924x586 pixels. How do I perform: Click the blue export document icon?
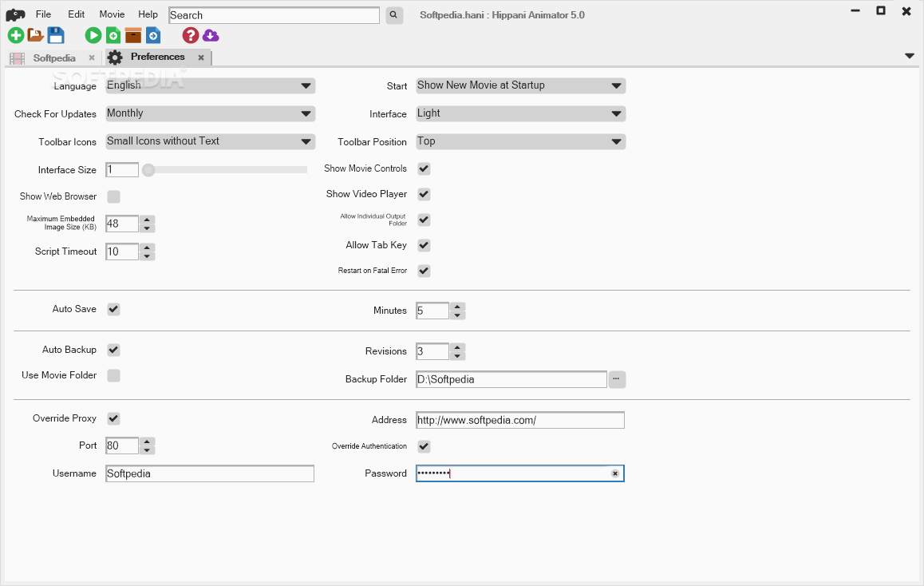[x=153, y=35]
